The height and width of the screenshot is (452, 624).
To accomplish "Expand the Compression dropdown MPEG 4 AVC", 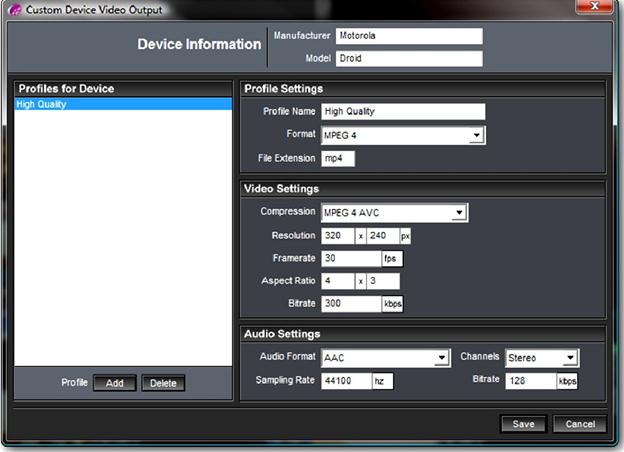I will click(x=394, y=212).
